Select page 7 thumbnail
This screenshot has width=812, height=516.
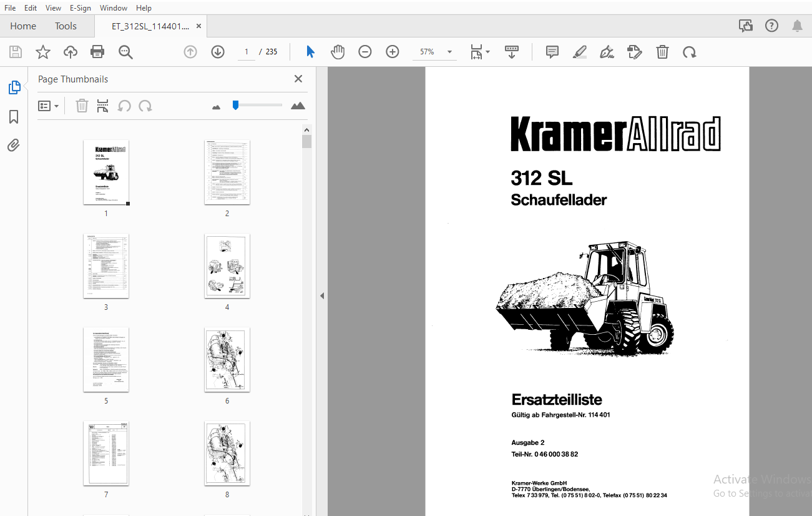coord(106,454)
